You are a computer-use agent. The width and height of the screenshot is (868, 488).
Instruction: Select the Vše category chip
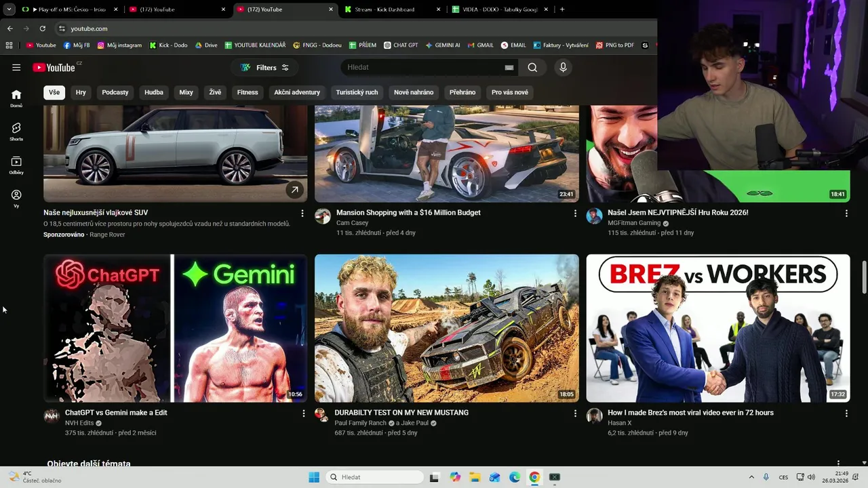click(54, 92)
